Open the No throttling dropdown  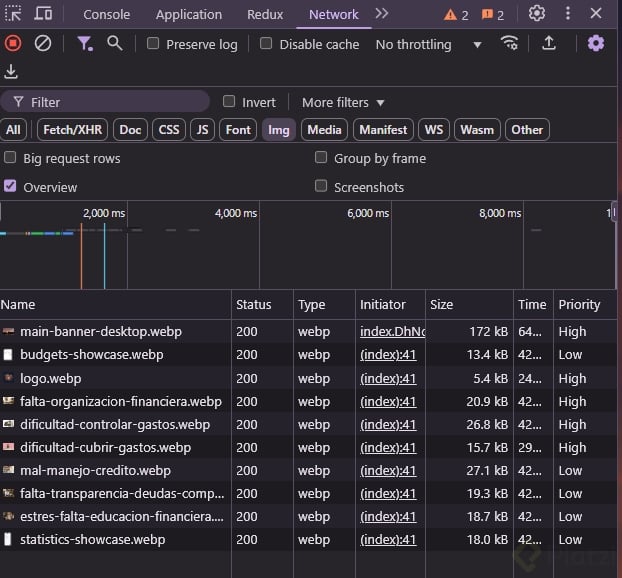click(428, 44)
